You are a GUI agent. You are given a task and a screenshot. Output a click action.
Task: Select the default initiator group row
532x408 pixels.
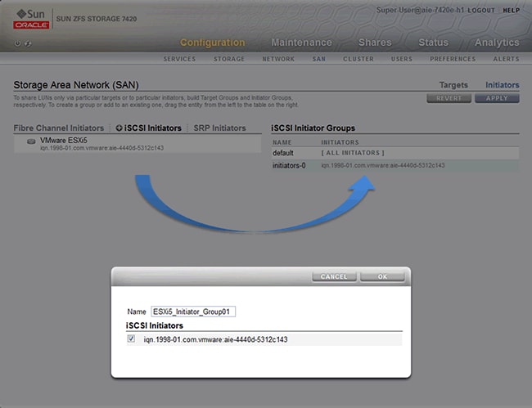(395, 153)
